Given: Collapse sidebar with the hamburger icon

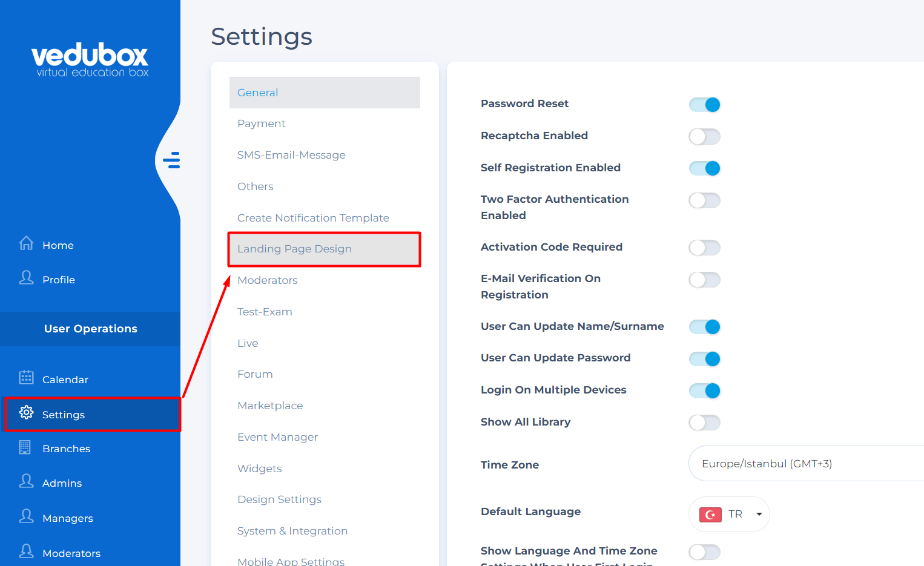Looking at the screenshot, I should click(171, 160).
